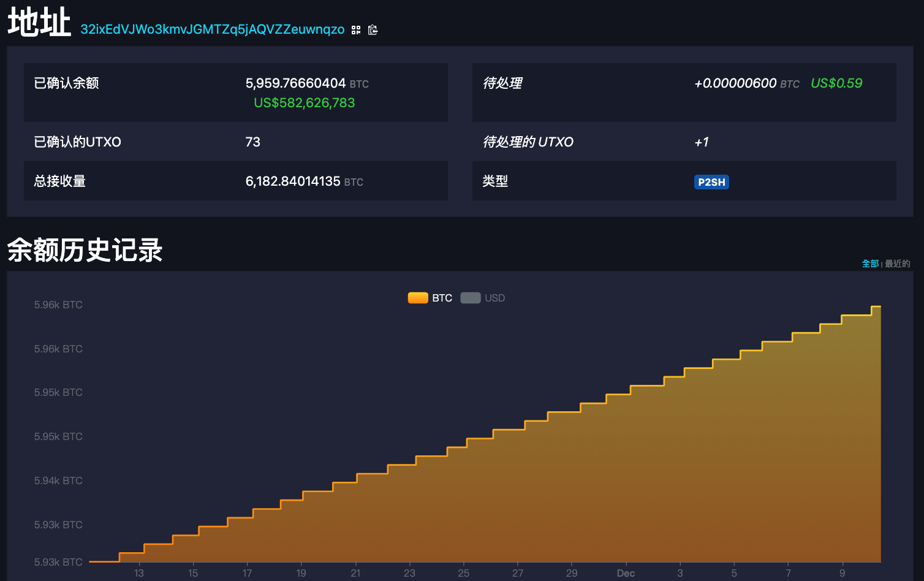
Task: Select pending value US$0.59
Action: pyautogui.click(x=836, y=83)
